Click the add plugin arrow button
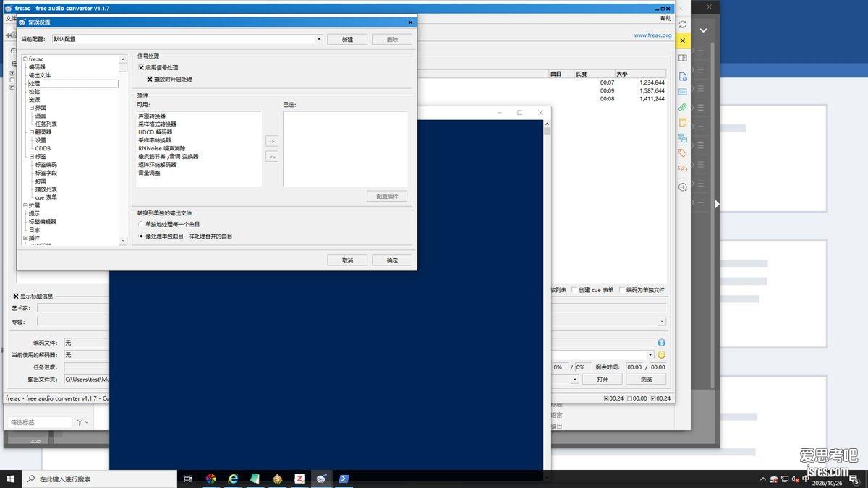 click(272, 141)
